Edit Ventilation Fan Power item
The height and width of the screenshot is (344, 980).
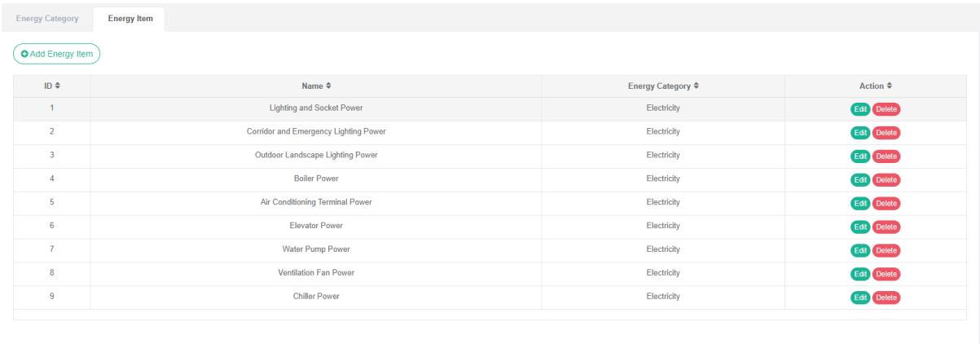860,275
